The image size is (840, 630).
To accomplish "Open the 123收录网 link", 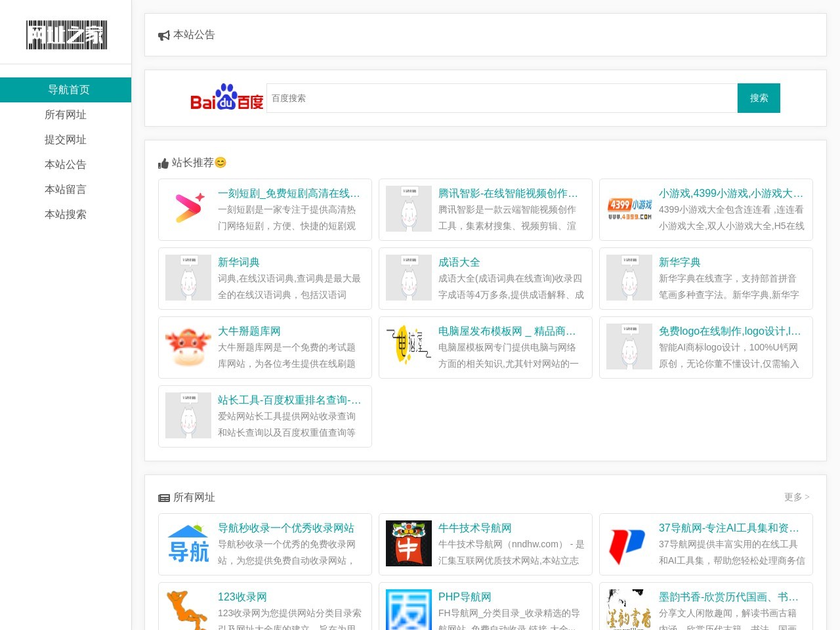I will point(242,597).
